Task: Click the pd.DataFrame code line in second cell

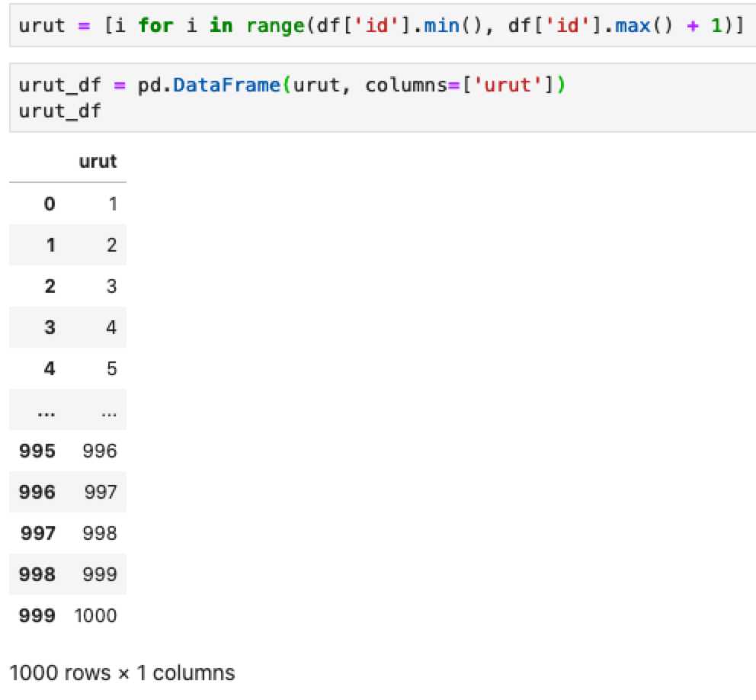Action: (x=291, y=85)
